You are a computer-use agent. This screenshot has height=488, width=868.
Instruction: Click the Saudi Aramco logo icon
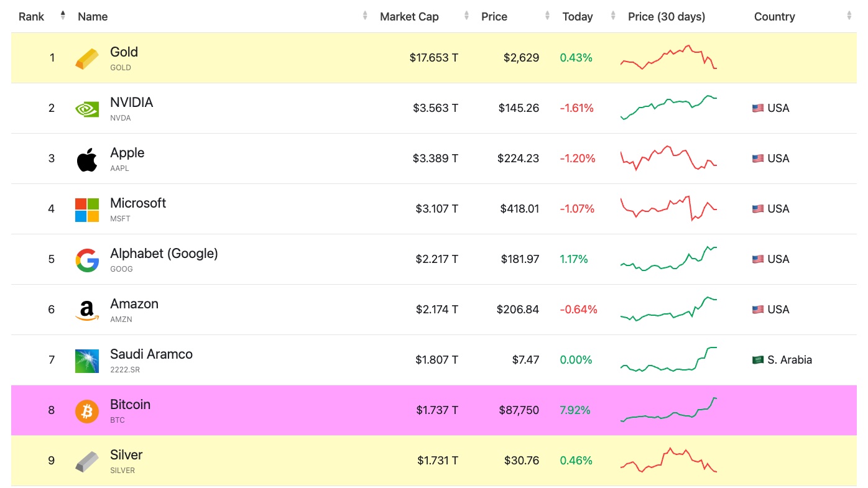tap(87, 361)
